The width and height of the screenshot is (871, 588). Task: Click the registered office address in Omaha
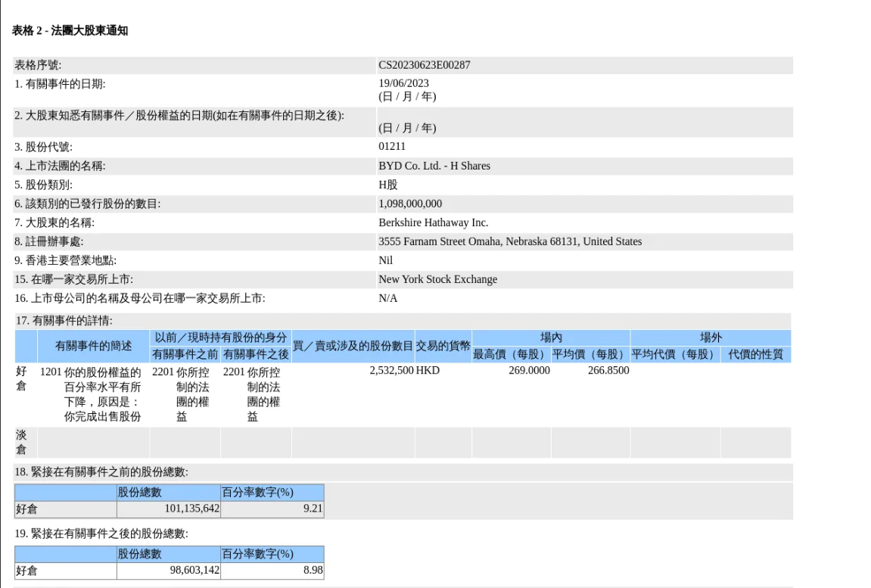510,241
